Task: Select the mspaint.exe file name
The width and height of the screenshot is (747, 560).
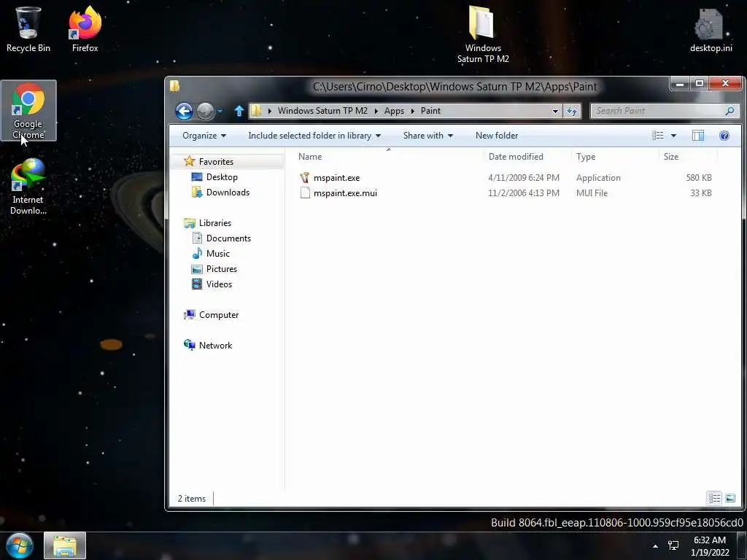Action: (336, 178)
